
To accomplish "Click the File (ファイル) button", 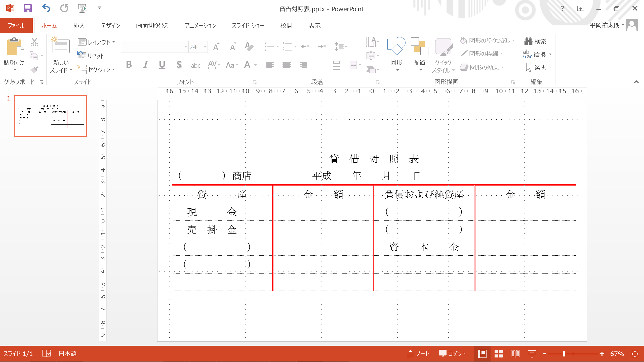I will click(16, 26).
